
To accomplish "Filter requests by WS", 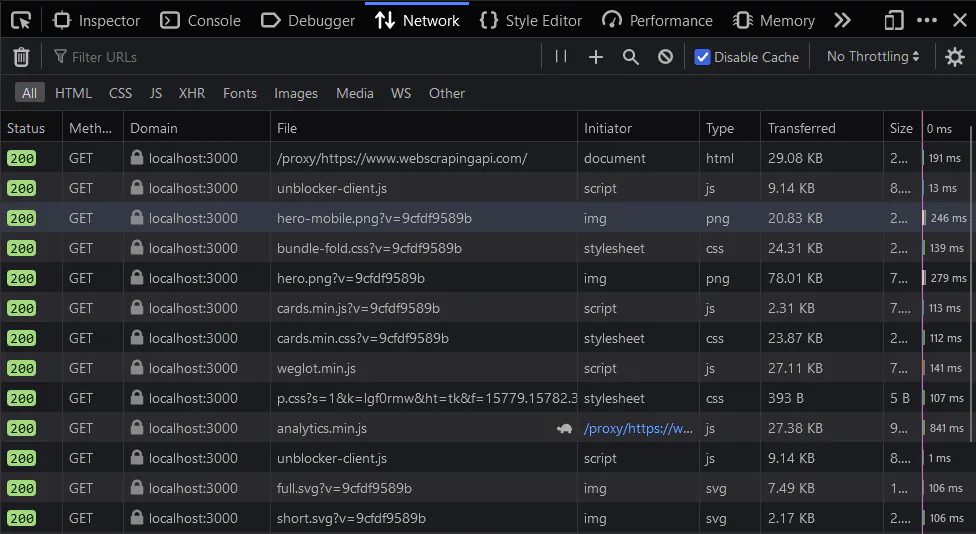I will tap(401, 93).
